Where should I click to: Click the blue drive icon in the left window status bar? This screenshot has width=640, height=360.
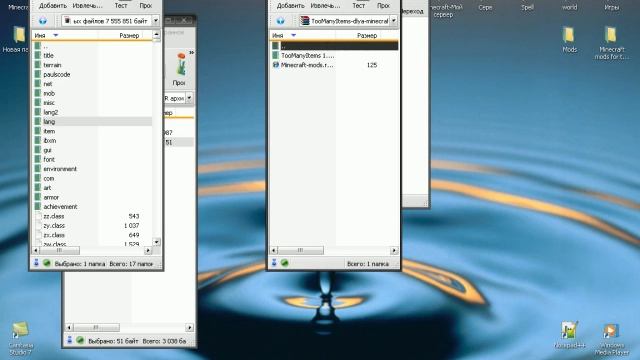click(x=36, y=263)
